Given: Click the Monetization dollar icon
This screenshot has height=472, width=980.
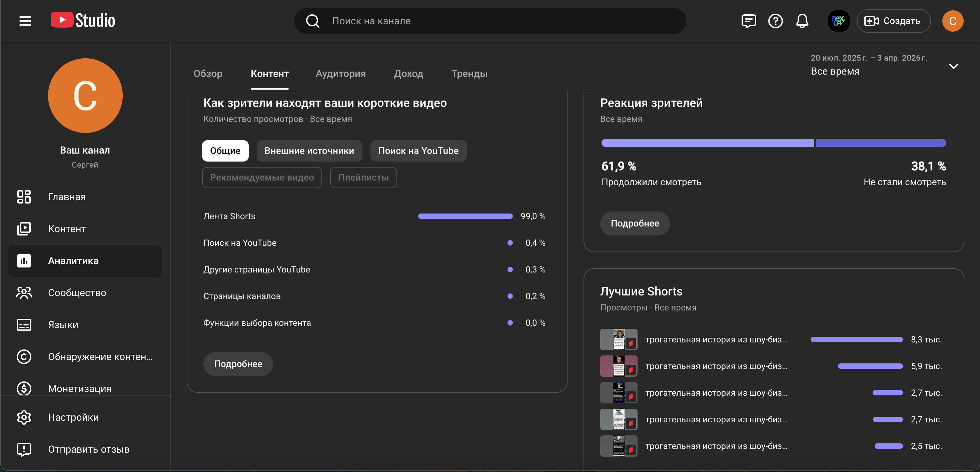Looking at the screenshot, I should point(24,388).
